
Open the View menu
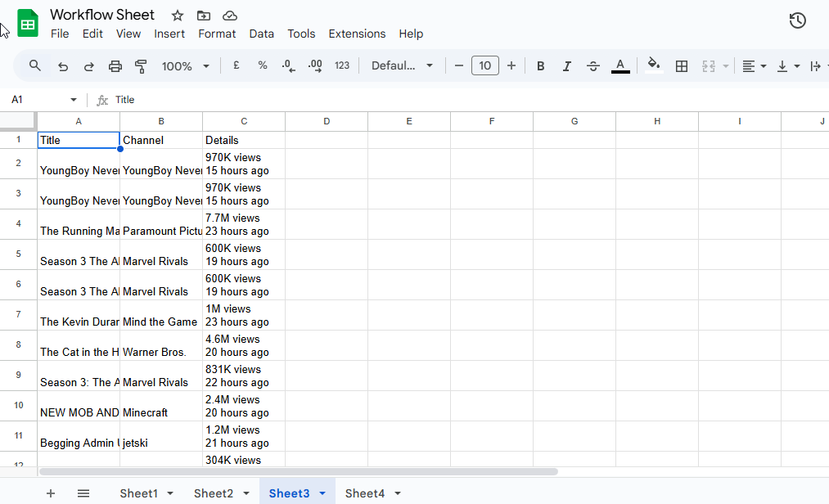tap(128, 34)
